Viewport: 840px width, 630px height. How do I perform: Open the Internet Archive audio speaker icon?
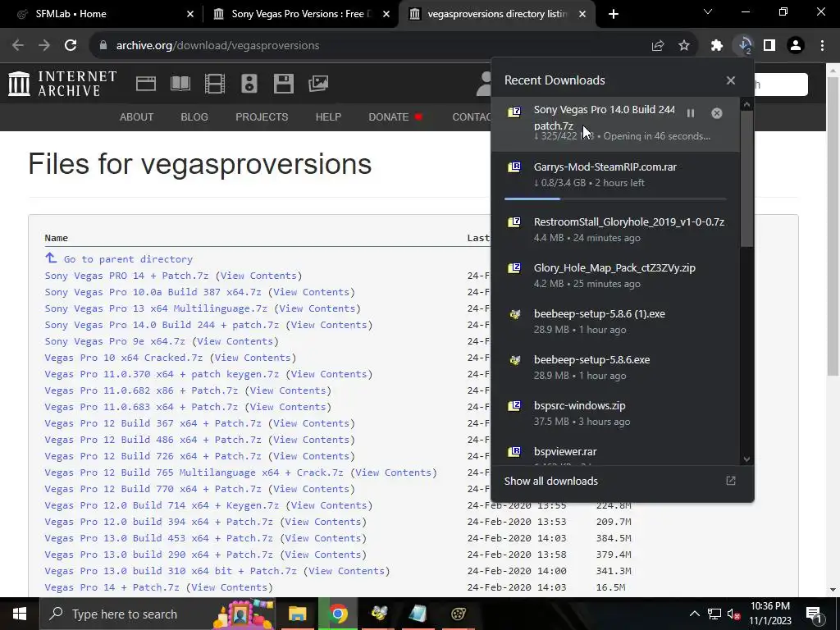point(249,84)
